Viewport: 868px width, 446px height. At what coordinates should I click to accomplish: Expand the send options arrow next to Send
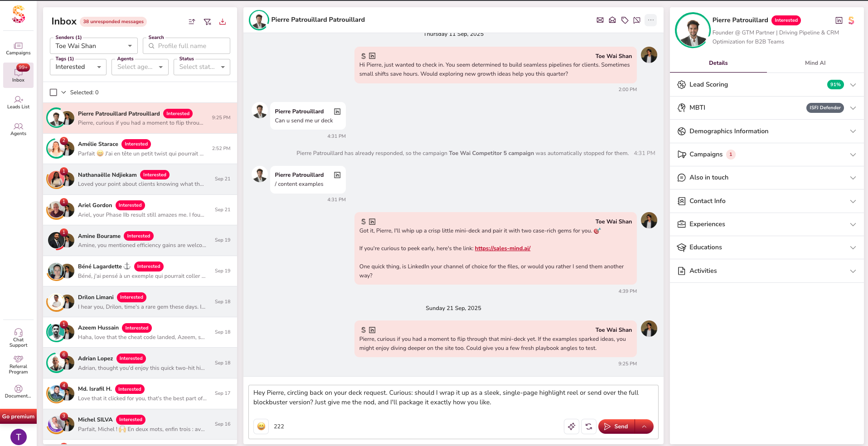(644, 427)
